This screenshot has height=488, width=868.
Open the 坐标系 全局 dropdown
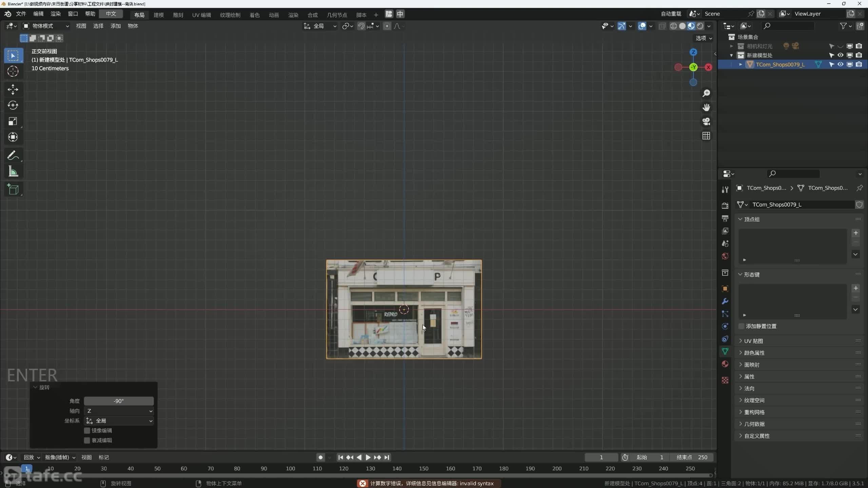tap(119, 421)
